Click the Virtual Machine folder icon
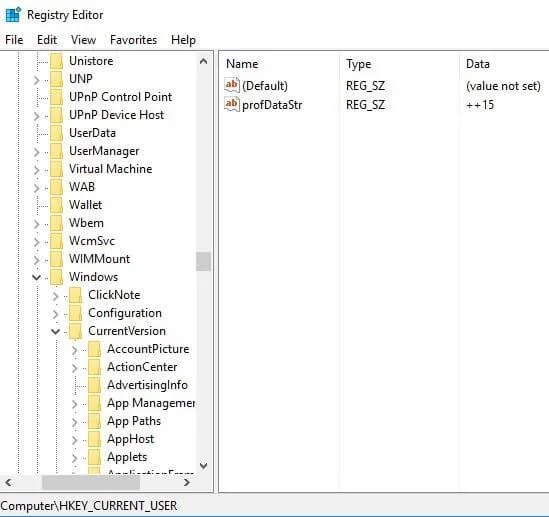Viewport: 549px width, 517px height. [x=56, y=169]
